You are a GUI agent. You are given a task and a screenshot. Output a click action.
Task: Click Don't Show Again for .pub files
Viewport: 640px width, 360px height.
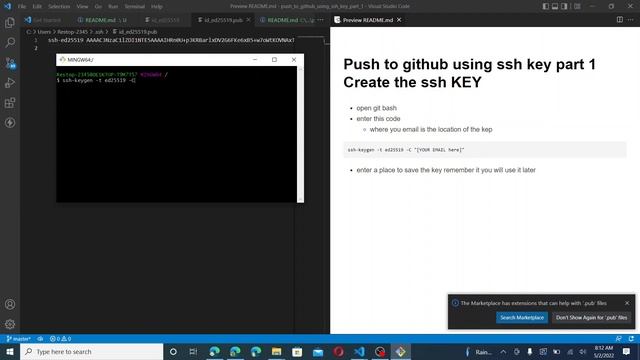click(591, 317)
